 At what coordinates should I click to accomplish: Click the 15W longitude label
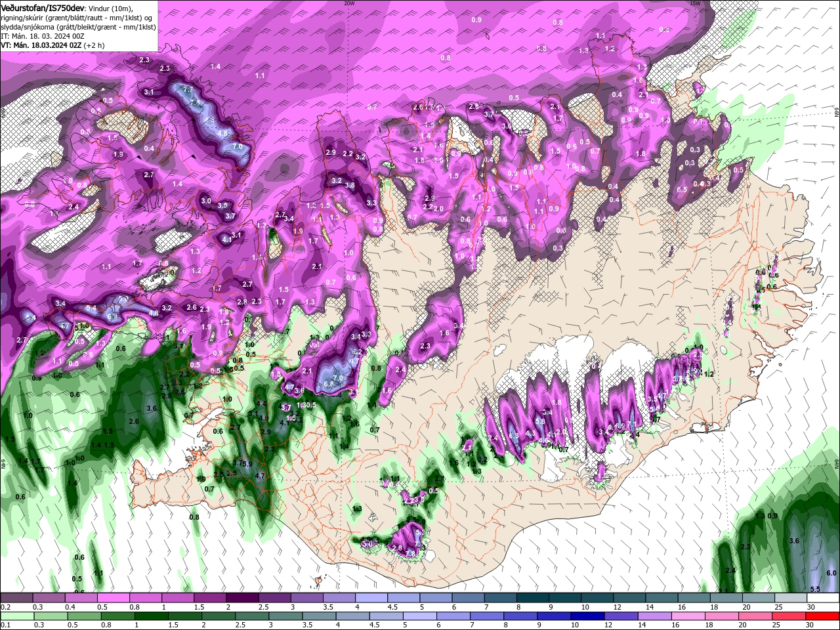[x=695, y=3]
